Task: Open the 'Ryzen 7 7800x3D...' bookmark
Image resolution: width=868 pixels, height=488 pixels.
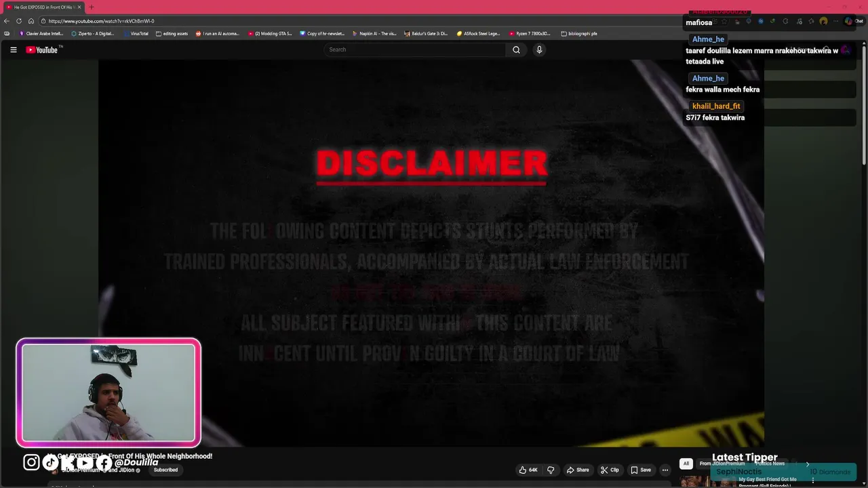Action: pyautogui.click(x=530, y=33)
